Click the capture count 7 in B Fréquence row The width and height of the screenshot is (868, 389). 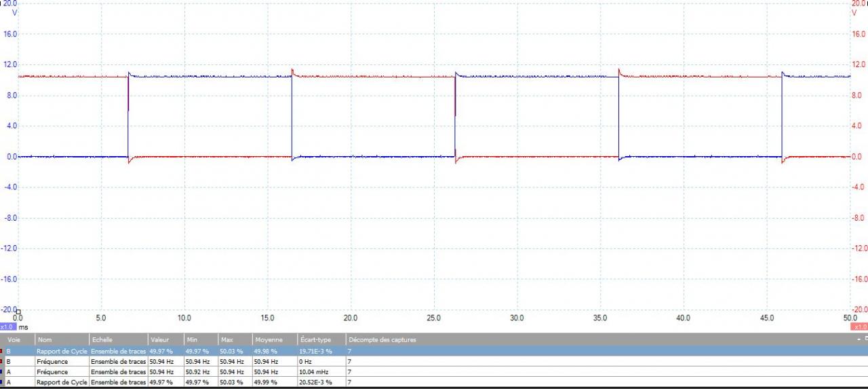[x=350, y=362]
